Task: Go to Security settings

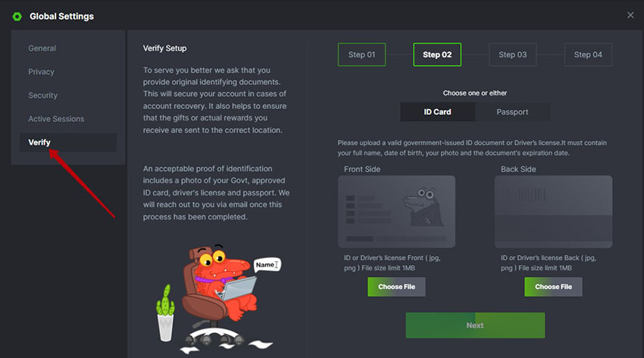Action: (42, 95)
